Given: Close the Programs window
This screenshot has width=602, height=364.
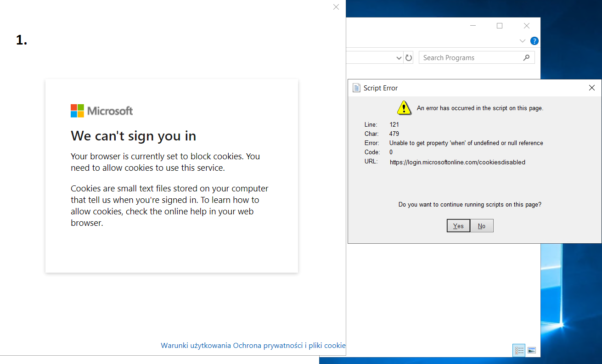Looking at the screenshot, I should pos(527,26).
